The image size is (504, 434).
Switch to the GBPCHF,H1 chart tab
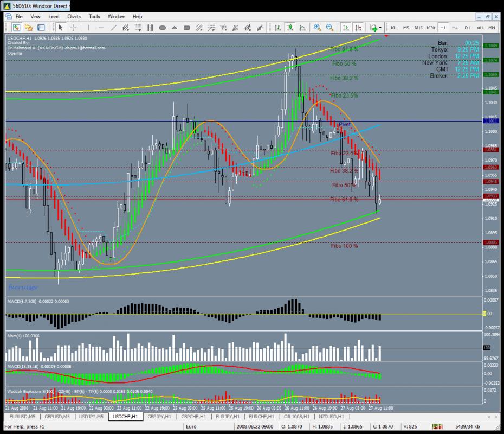coord(193,416)
